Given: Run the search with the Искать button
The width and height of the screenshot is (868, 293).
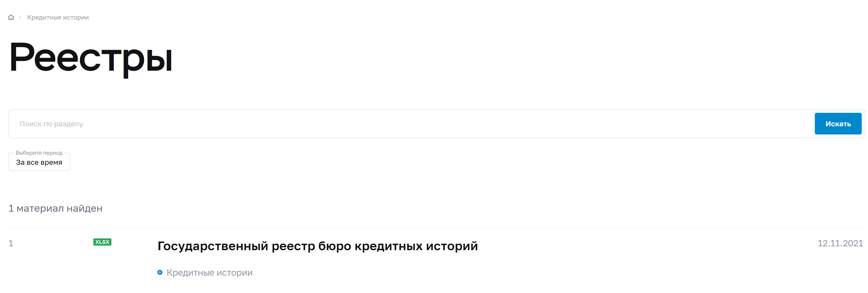Looking at the screenshot, I should point(838,124).
